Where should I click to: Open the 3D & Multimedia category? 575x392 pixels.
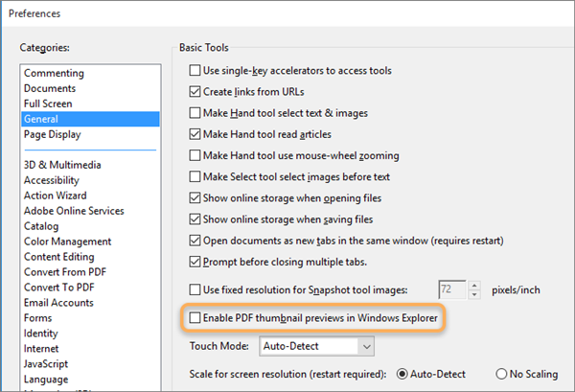(x=62, y=165)
